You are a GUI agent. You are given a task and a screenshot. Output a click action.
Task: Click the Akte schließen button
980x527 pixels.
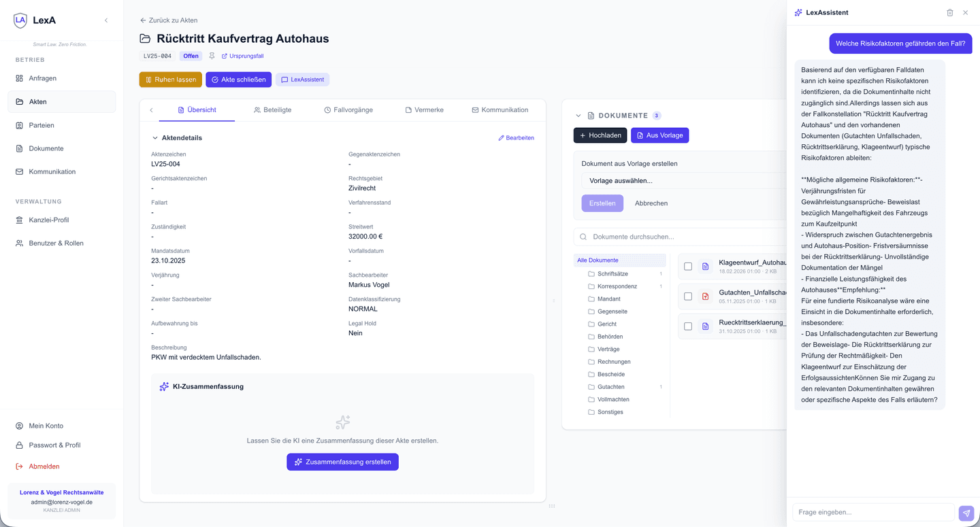(238, 80)
